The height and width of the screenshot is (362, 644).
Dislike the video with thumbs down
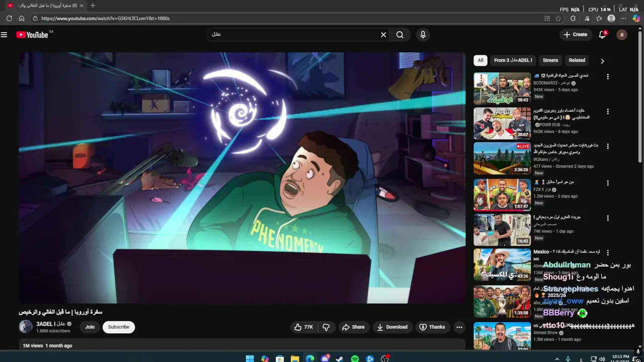326,327
